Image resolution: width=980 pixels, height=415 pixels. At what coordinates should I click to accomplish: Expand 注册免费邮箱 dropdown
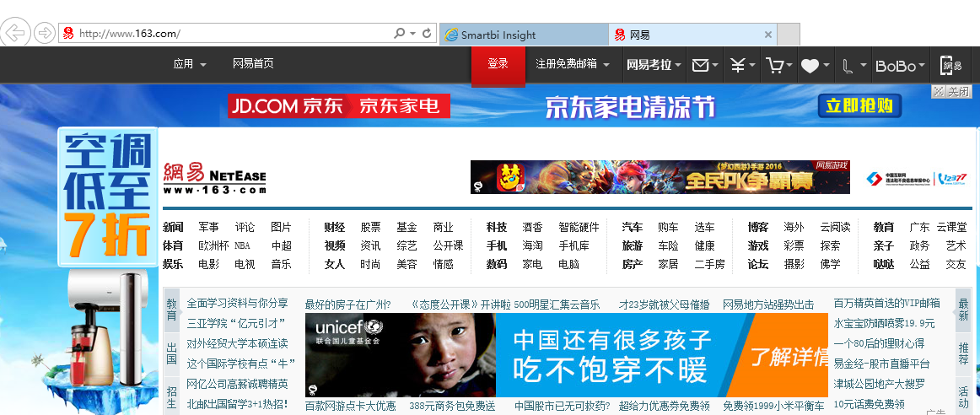click(573, 64)
